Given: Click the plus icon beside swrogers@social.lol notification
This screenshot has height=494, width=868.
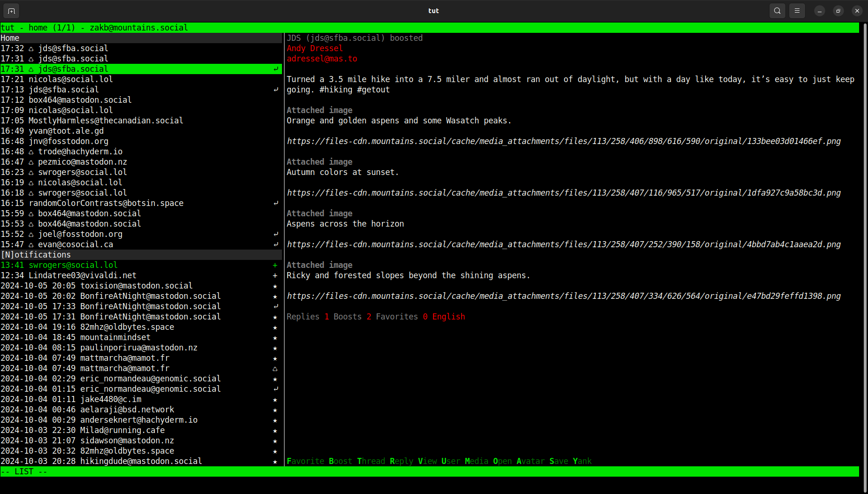Looking at the screenshot, I should point(275,265).
